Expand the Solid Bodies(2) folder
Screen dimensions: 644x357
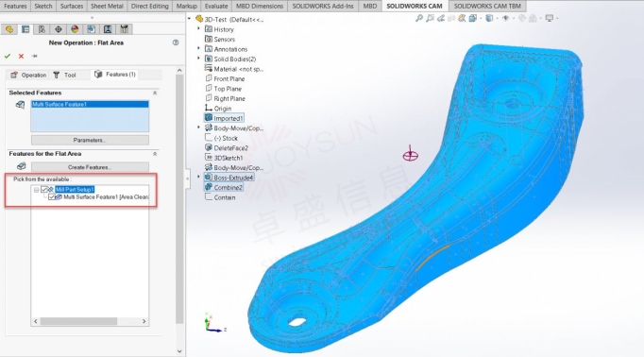(x=199, y=59)
